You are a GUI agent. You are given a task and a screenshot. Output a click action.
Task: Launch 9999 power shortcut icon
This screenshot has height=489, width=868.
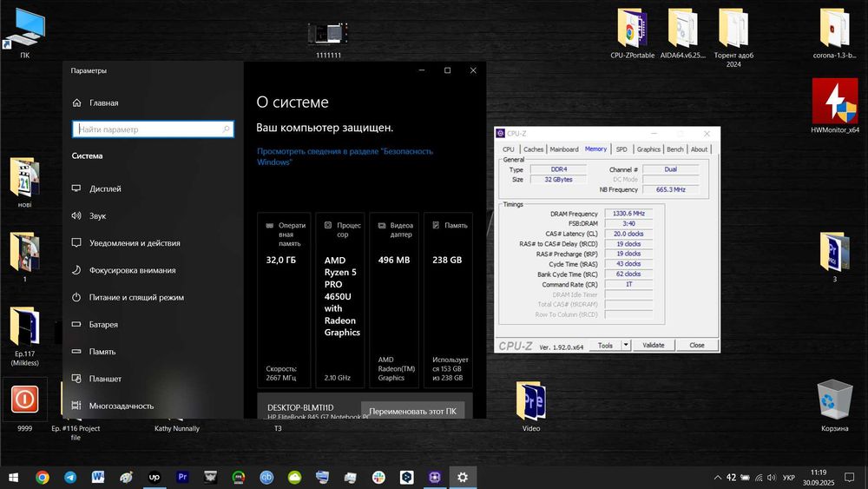pyautogui.click(x=25, y=404)
